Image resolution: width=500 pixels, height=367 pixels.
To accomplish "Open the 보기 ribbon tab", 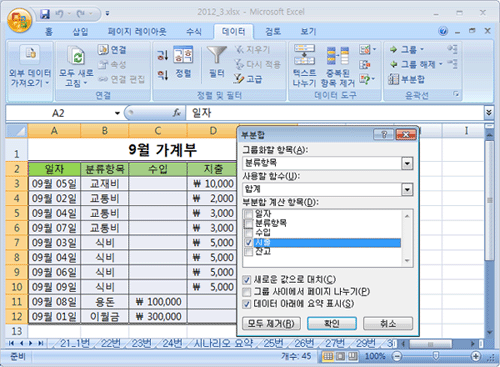I will pyautogui.click(x=308, y=32).
